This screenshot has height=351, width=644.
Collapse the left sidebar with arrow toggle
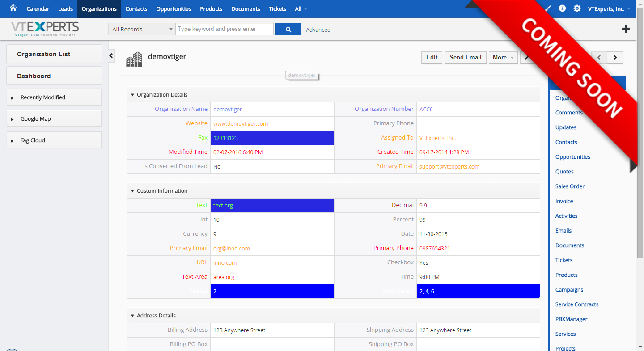111,56
